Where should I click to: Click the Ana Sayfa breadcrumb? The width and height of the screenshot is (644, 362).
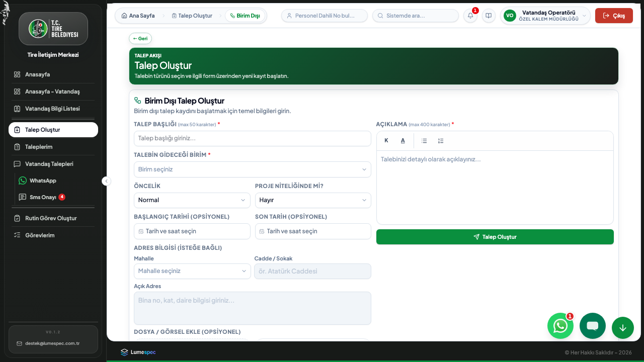point(138,16)
